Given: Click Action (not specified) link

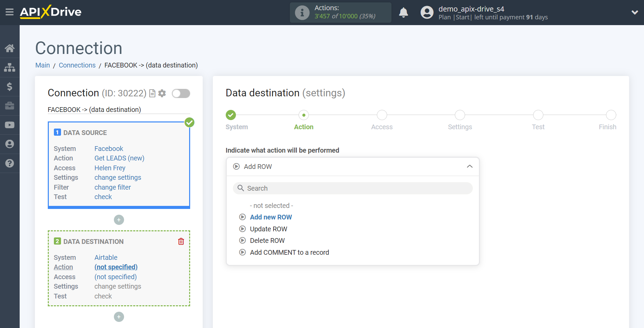Looking at the screenshot, I should (116, 267).
